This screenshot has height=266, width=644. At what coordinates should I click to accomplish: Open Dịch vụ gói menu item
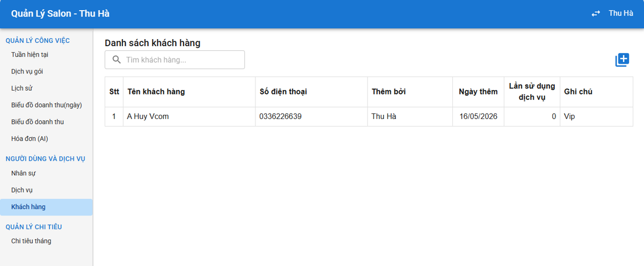[46, 71]
